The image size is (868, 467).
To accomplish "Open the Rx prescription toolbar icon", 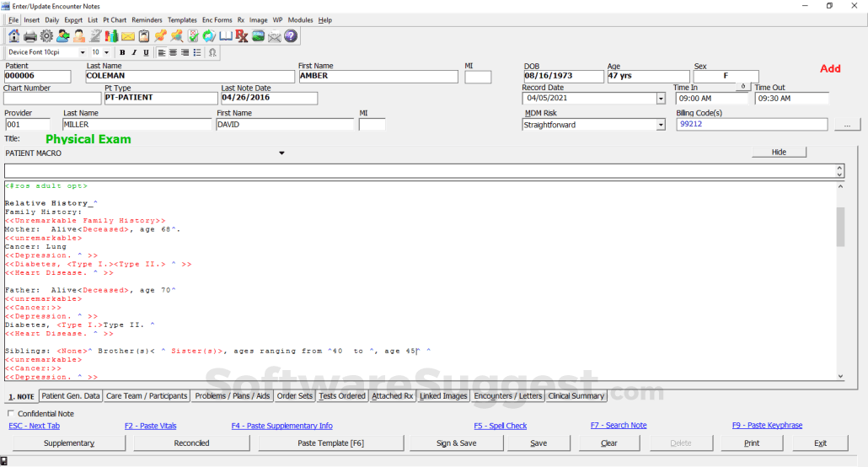I will click(242, 36).
